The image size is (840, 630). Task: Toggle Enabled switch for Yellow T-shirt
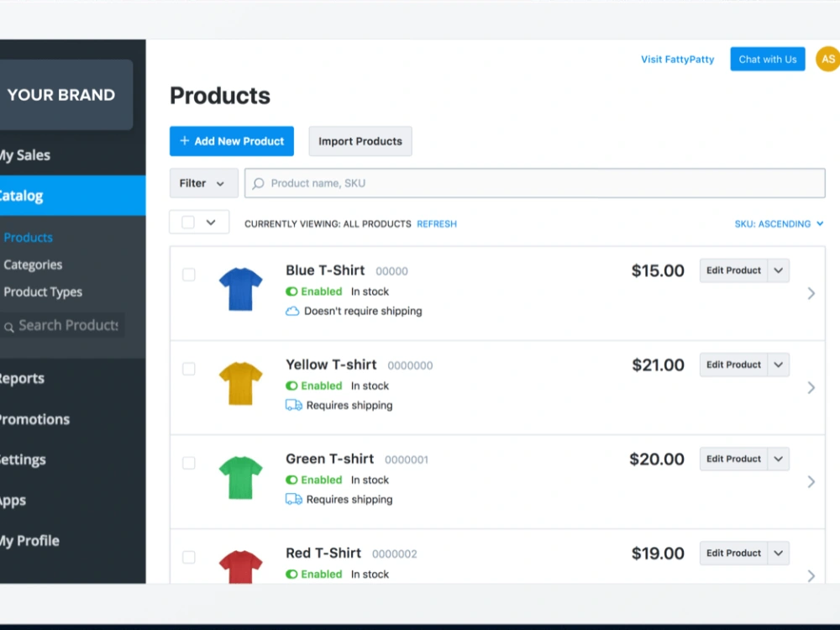pyautogui.click(x=291, y=386)
